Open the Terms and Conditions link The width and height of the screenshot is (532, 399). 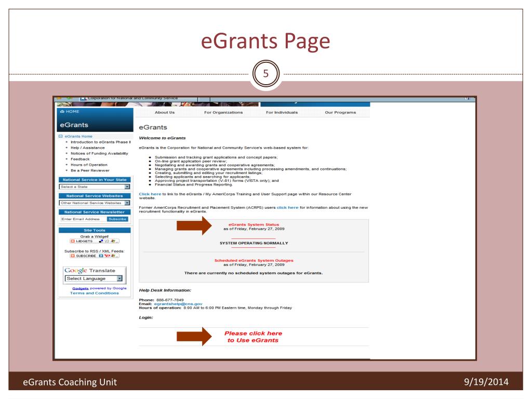tap(95, 293)
